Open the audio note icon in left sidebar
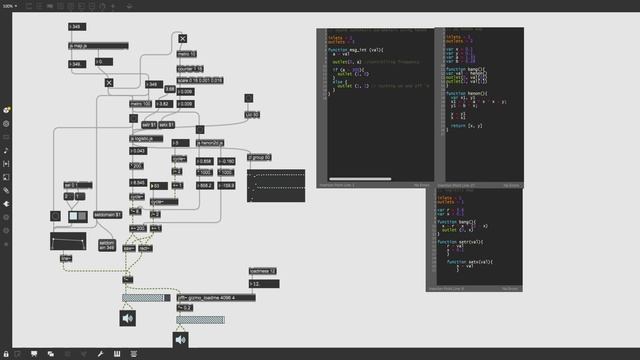 coord(6,151)
